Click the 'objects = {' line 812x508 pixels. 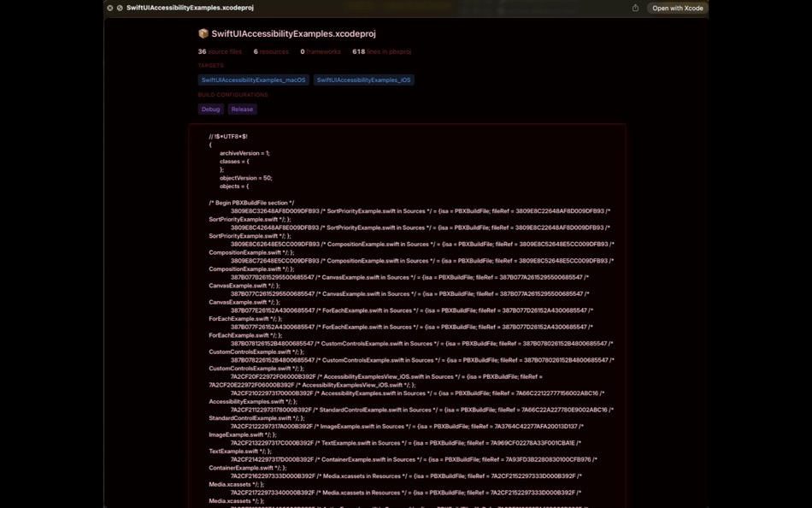(x=234, y=186)
